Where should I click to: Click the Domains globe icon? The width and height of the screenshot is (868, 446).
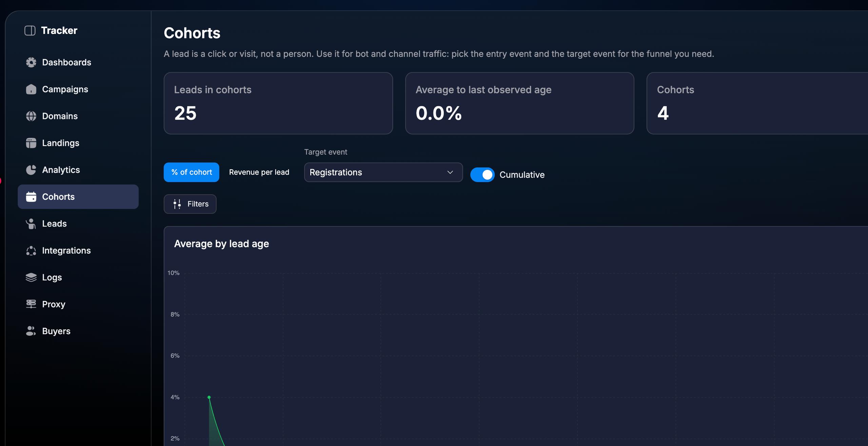[31, 116]
